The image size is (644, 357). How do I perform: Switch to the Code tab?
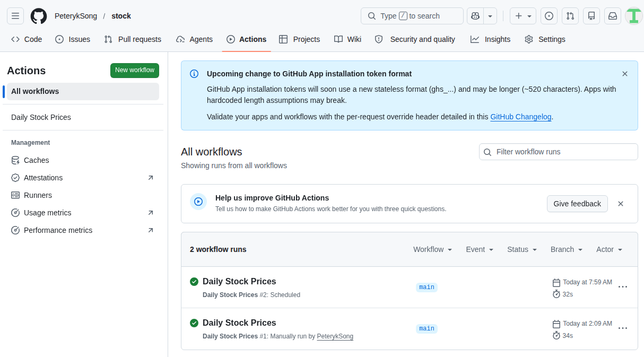(27, 39)
